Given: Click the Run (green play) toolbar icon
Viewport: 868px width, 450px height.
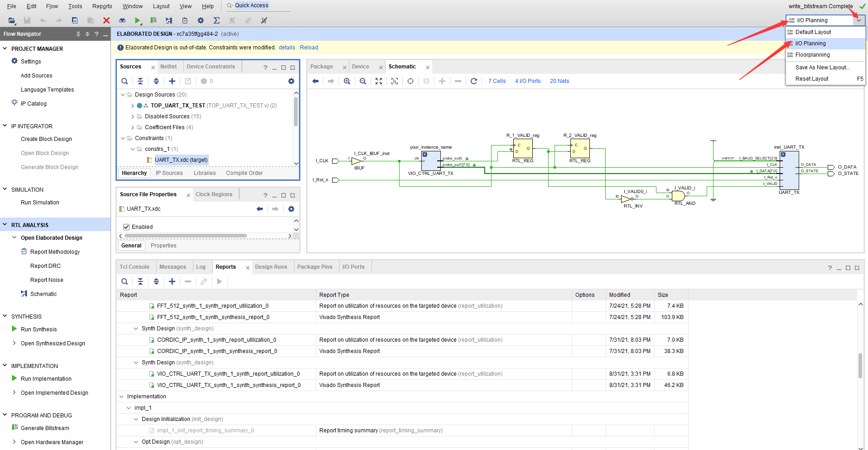Looking at the screenshot, I should point(137,20).
